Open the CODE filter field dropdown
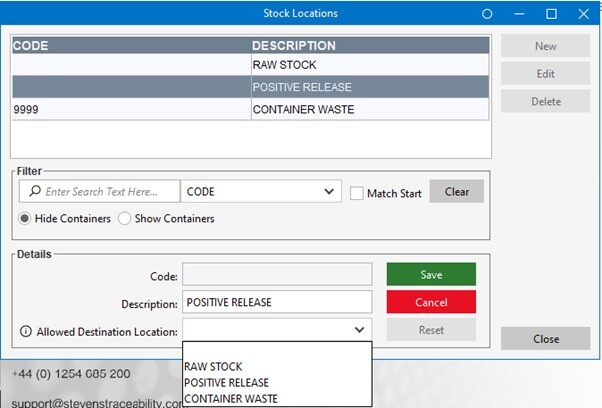 click(x=330, y=192)
